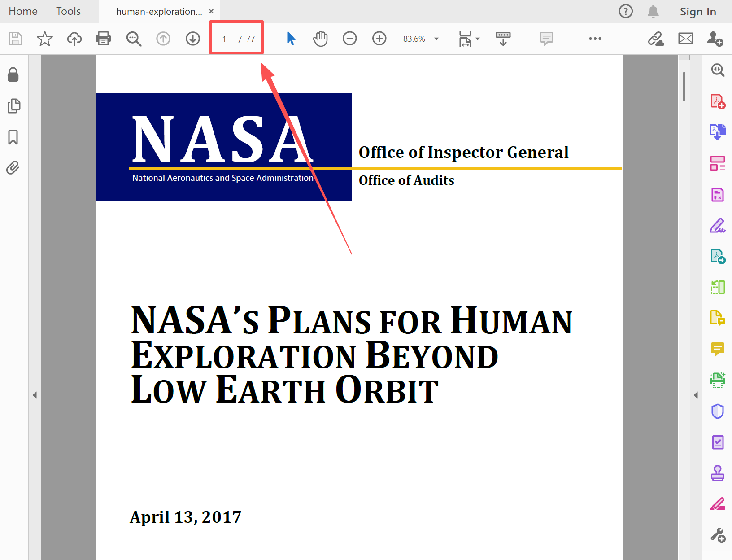Click the date 'April 13, 2017'
Viewport: 732px width, 560px height.
(x=186, y=517)
